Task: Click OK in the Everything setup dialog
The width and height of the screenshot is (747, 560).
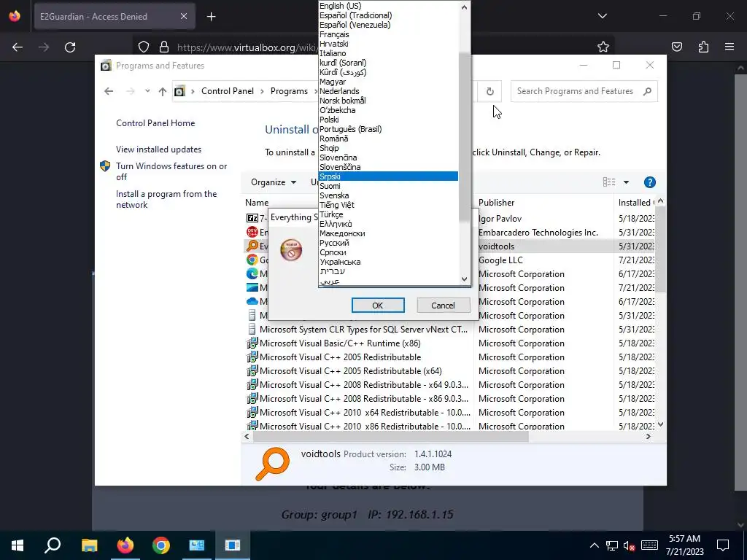Action: pyautogui.click(x=378, y=306)
